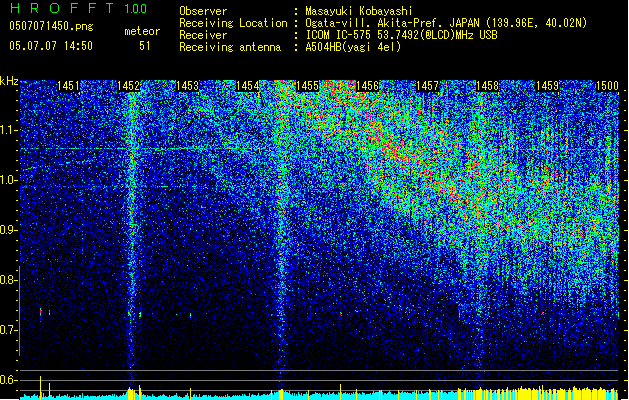Click the Observer field label
Screen dimensions: 629x400
pyautogui.click(x=203, y=11)
